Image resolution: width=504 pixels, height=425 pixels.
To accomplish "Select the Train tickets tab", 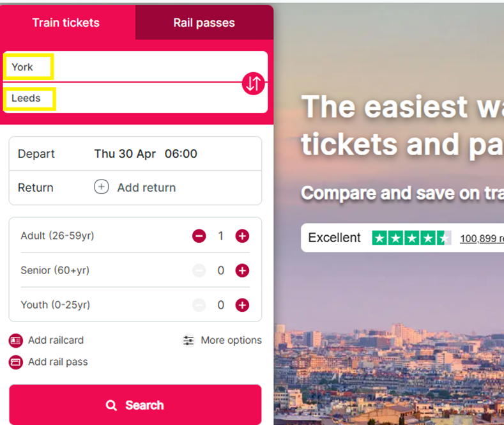I will [x=66, y=22].
